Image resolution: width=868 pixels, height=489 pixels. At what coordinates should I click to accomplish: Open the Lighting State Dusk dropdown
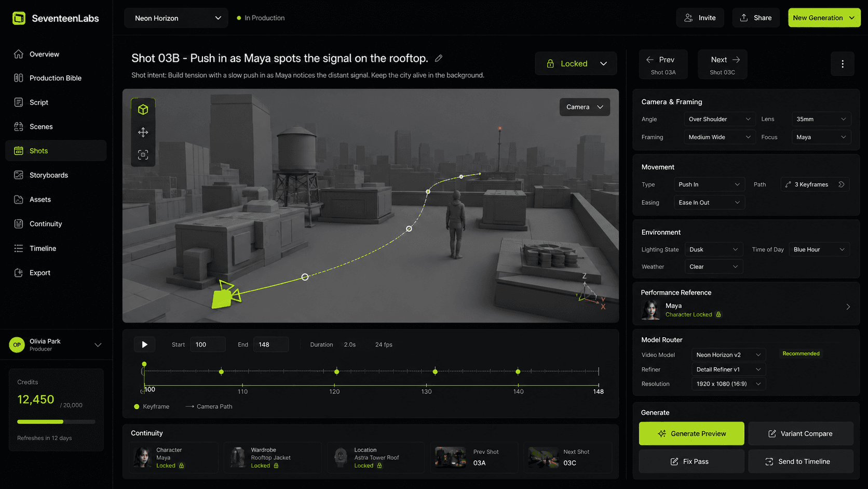(714, 249)
